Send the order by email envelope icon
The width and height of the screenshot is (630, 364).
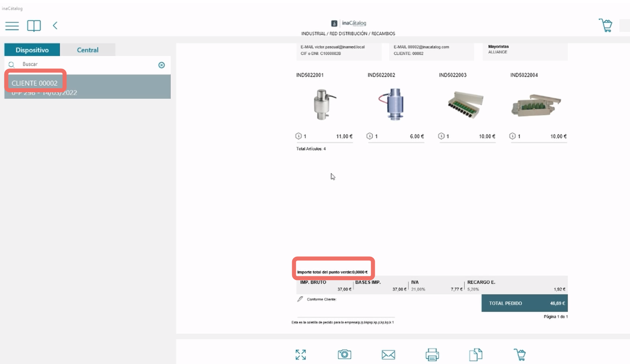point(388,355)
